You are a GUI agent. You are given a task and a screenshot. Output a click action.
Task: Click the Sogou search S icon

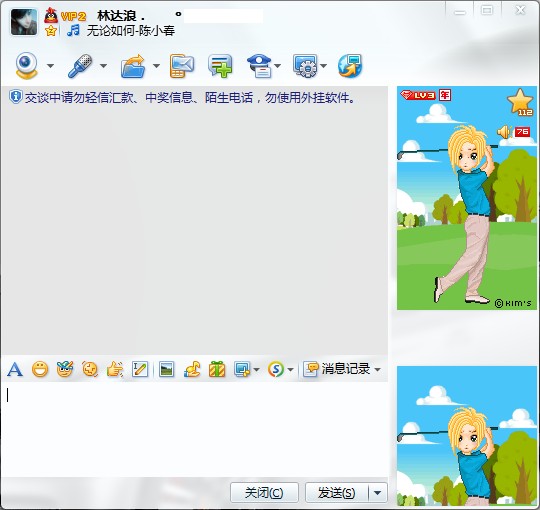(x=276, y=369)
